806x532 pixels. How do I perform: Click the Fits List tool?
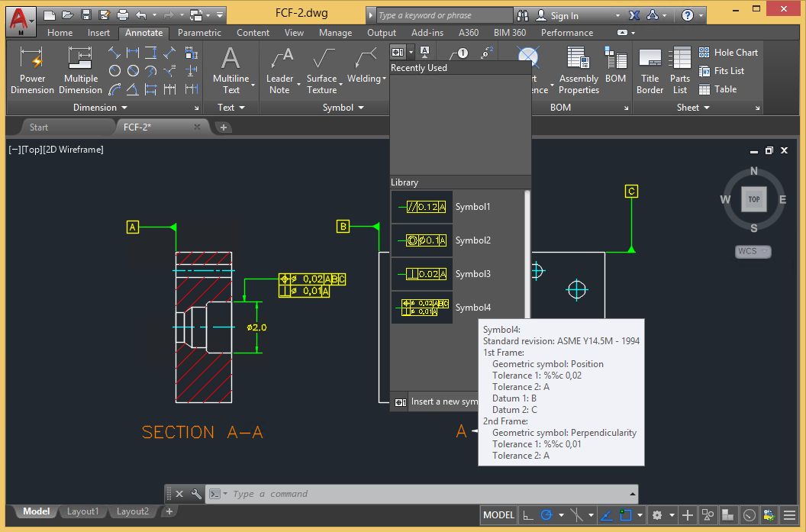click(x=721, y=71)
